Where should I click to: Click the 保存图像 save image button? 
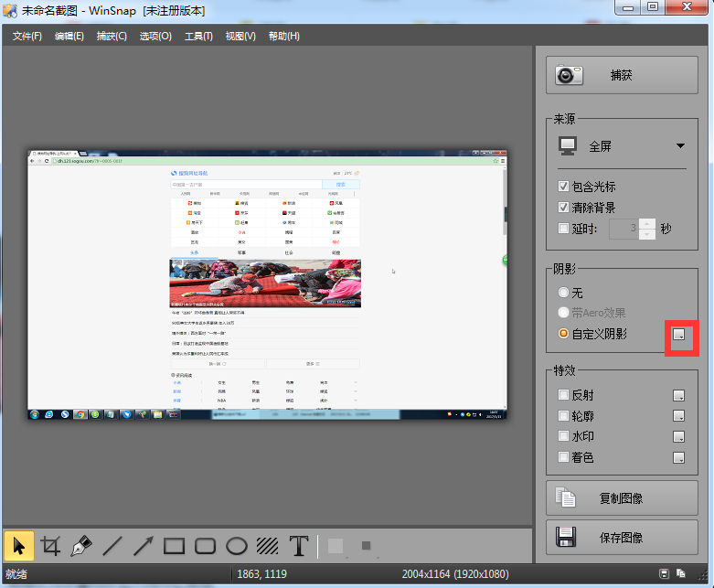(x=622, y=536)
